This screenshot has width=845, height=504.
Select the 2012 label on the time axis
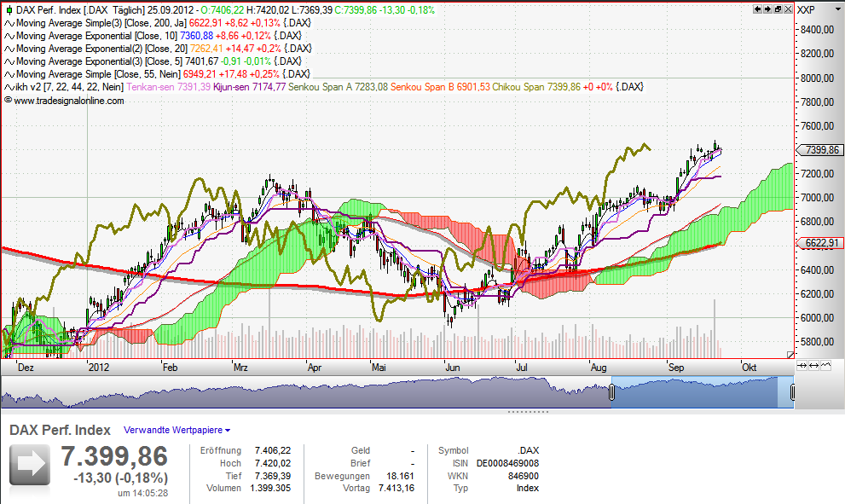98,367
